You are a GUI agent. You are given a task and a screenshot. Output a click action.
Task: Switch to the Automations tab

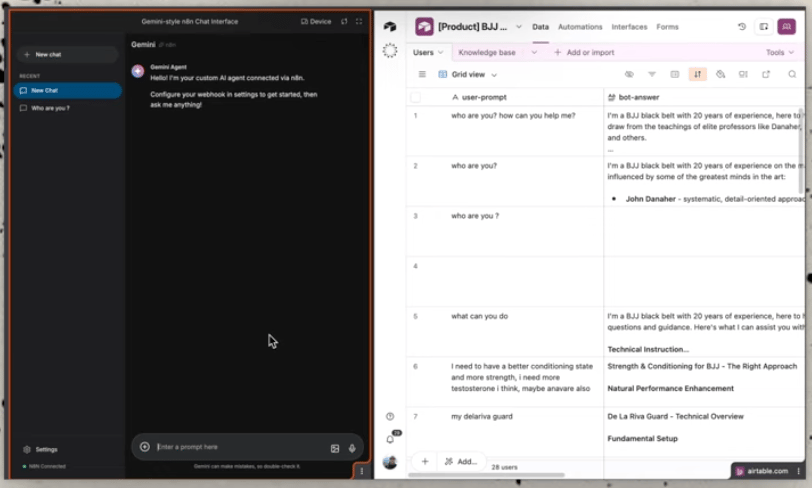point(580,26)
